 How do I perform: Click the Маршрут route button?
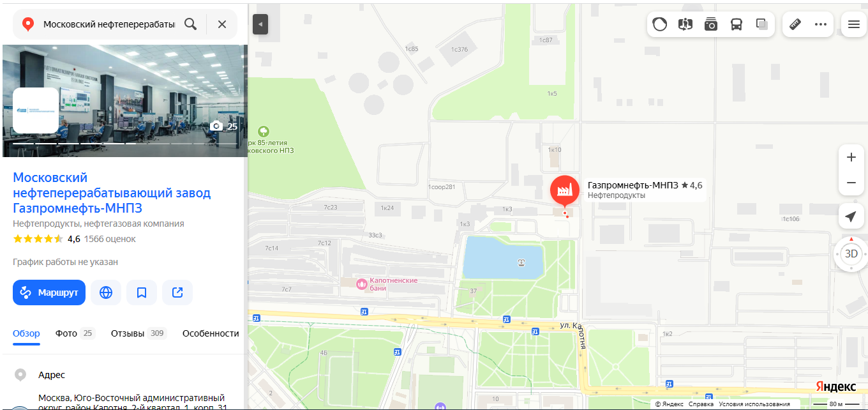pyautogui.click(x=49, y=292)
